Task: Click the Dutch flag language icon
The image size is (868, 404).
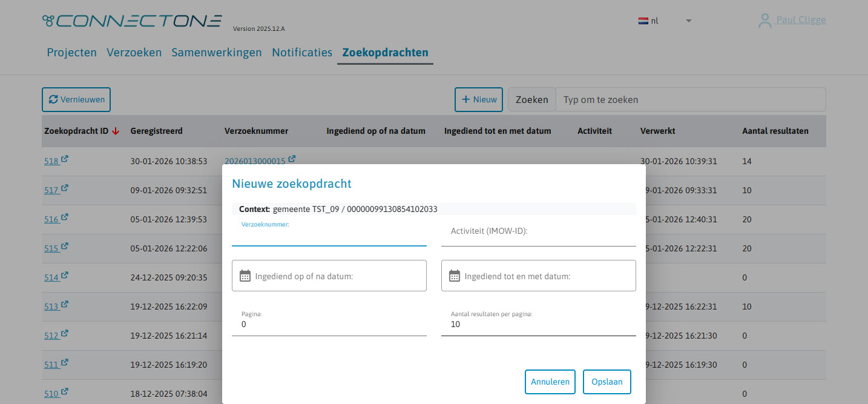Action: click(x=643, y=20)
